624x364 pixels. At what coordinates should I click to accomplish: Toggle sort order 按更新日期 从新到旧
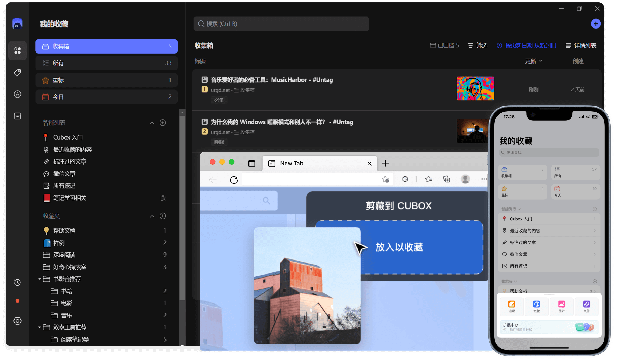pyautogui.click(x=526, y=46)
